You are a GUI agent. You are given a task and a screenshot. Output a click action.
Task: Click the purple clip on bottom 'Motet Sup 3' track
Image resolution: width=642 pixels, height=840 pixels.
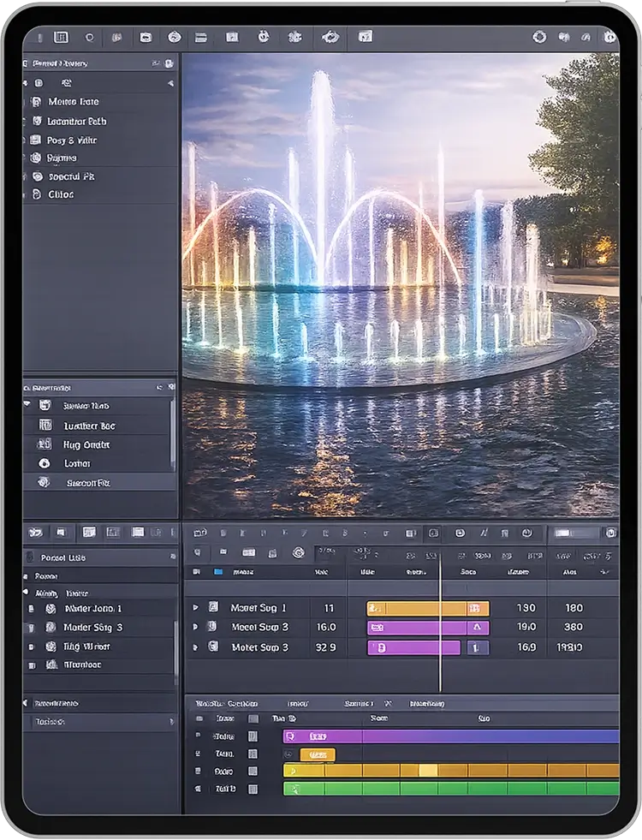coord(413,647)
